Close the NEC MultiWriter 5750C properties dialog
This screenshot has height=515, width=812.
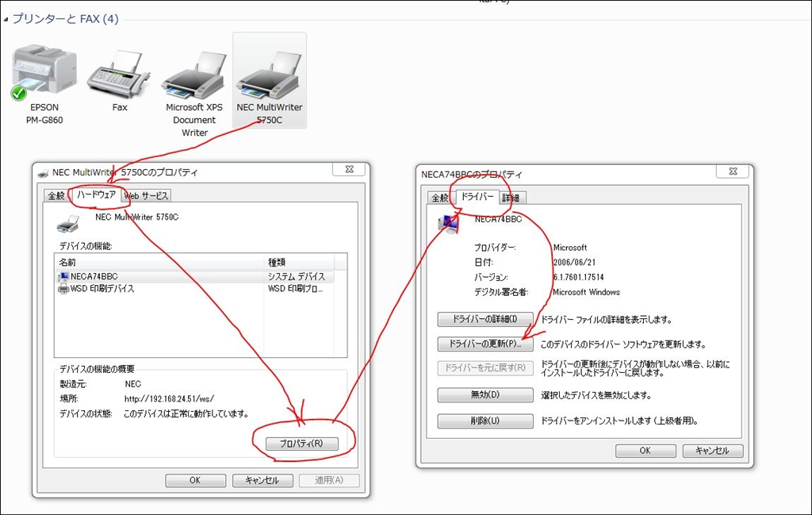(349, 170)
